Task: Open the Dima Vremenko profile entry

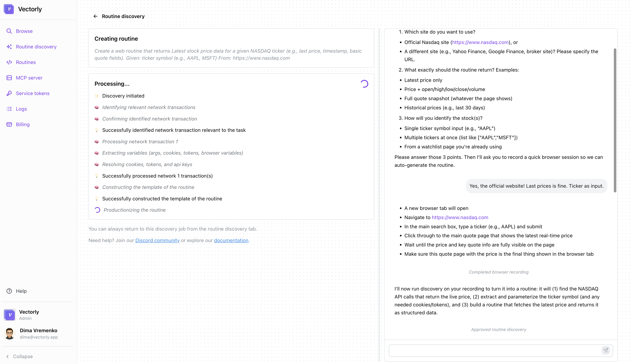Action: (x=39, y=333)
